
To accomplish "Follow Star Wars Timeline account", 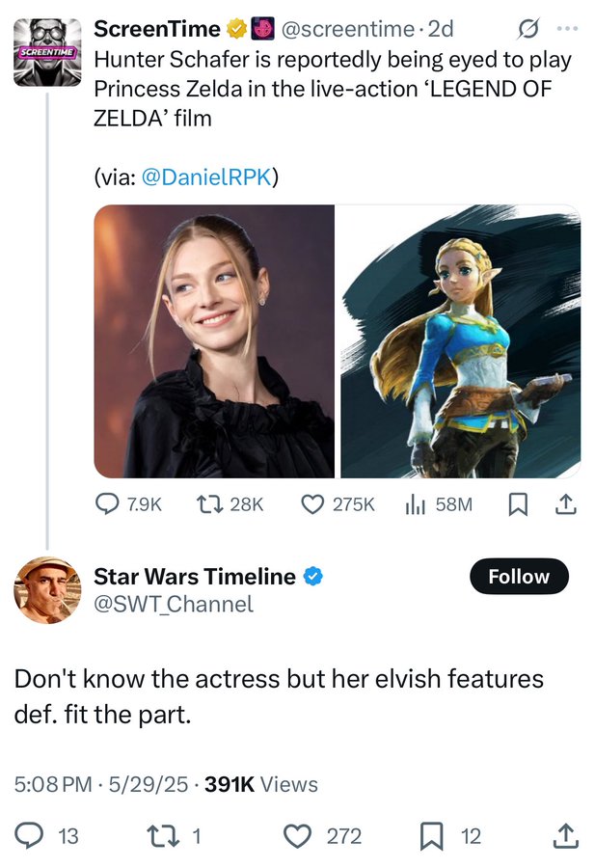I will coord(519,577).
